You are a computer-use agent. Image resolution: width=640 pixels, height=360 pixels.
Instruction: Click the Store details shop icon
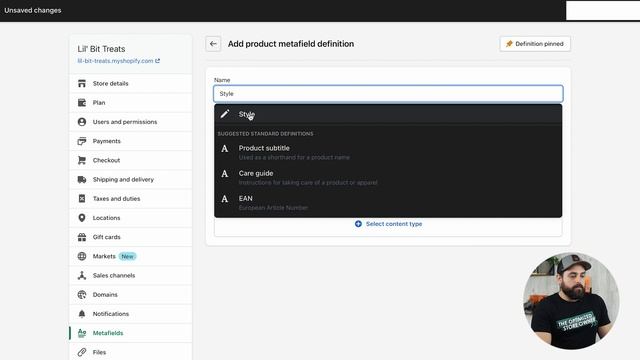click(82, 83)
